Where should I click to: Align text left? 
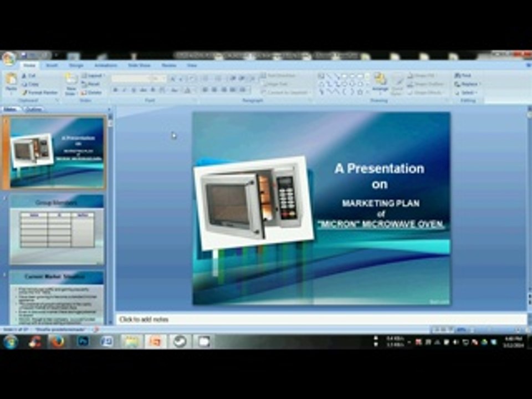(205, 90)
